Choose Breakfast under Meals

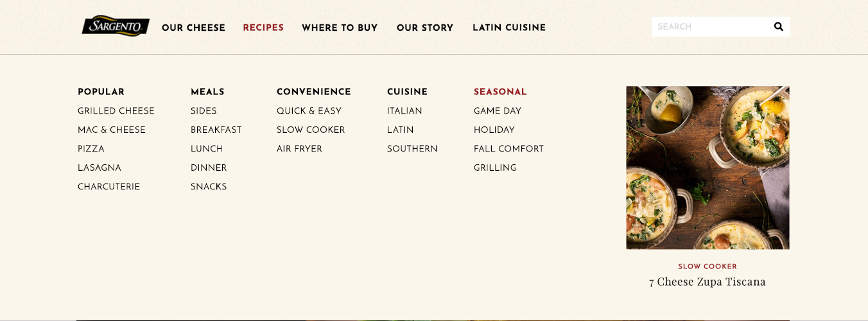[216, 130]
